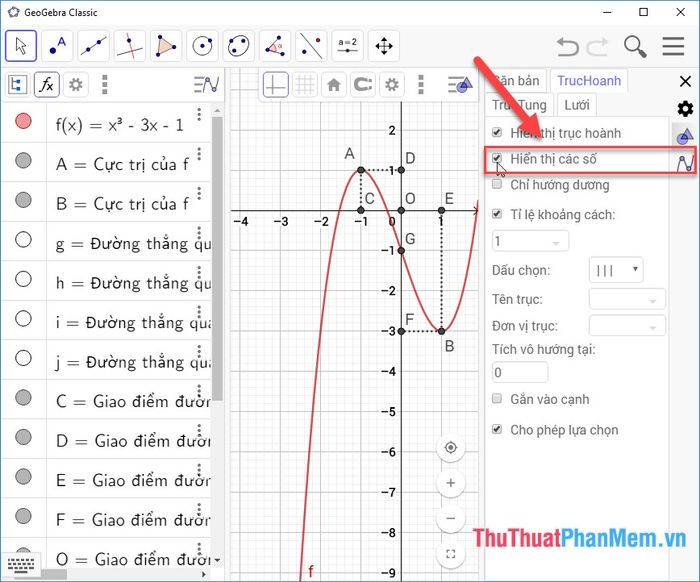This screenshot has width=700, height=582.
Task: Open graphics properties tab icon on sidebar
Action: pos(685,135)
